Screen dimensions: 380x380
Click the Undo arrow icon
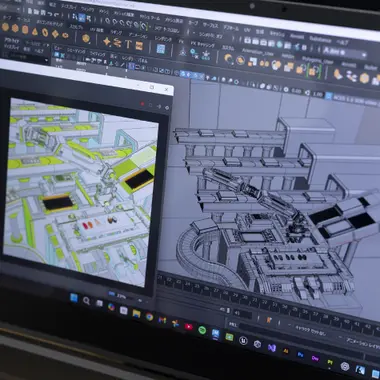click(49, 14)
